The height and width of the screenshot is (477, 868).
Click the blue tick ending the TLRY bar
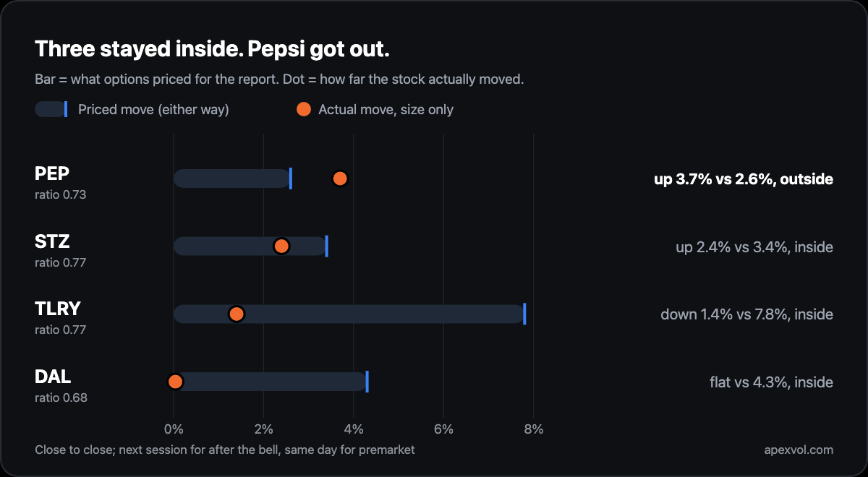[524, 314]
